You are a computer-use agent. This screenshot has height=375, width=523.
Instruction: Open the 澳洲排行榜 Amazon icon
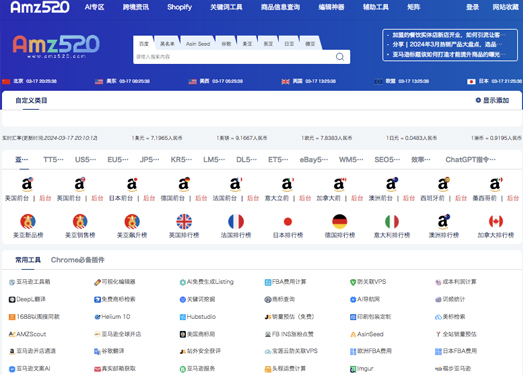(x=444, y=222)
